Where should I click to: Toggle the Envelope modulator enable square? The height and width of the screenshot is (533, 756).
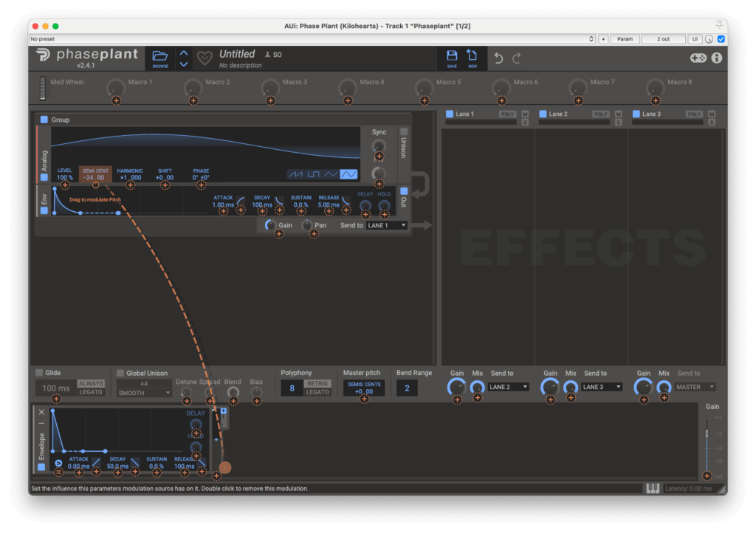click(x=41, y=467)
